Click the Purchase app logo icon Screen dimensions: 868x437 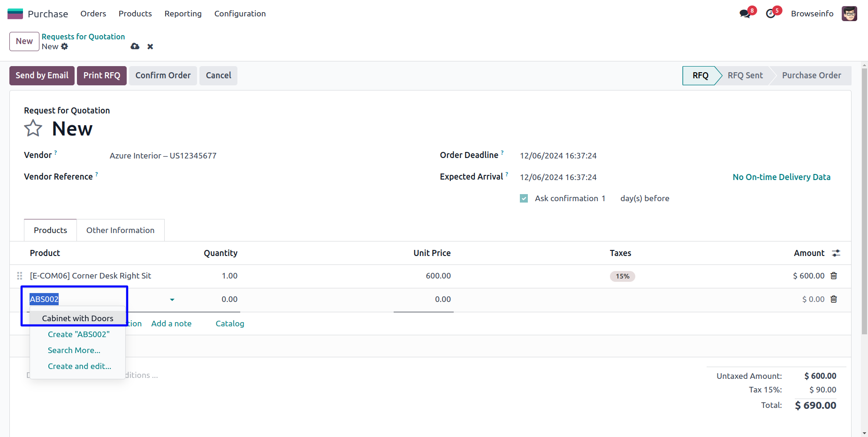click(x=15, y=14)
